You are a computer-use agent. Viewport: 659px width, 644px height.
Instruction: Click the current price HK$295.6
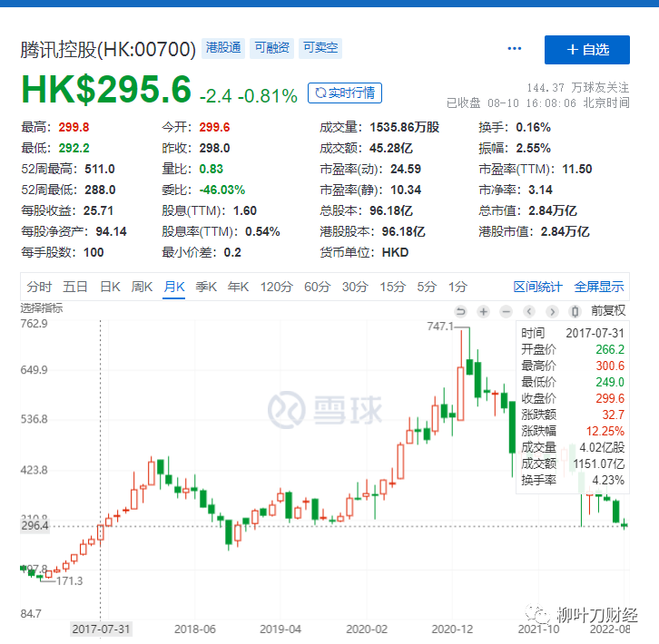coord(106,90)
